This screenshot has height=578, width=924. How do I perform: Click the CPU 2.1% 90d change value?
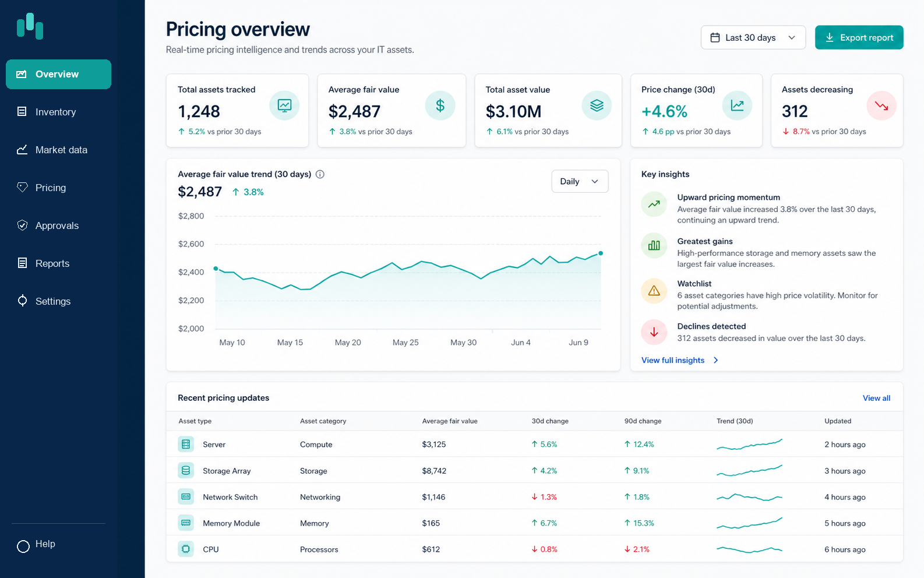point(637,549)
